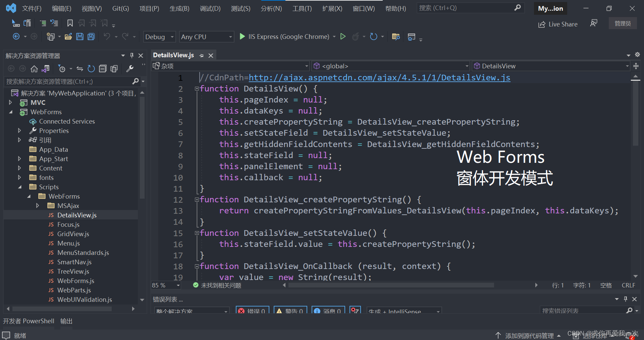Viewport: 644px width, 340px height.
Task: Click Solution Explorer Home icon
Action: point(34,69)
